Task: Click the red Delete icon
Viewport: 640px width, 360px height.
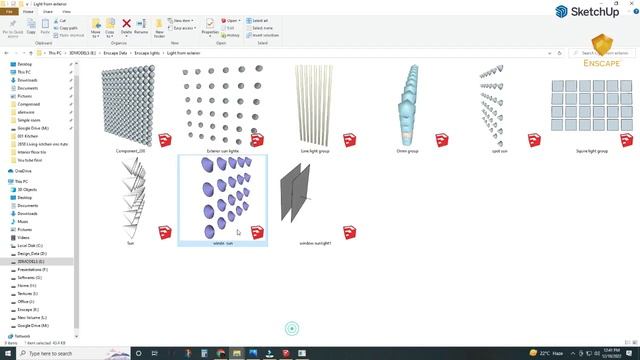Action: pos(127,24)
